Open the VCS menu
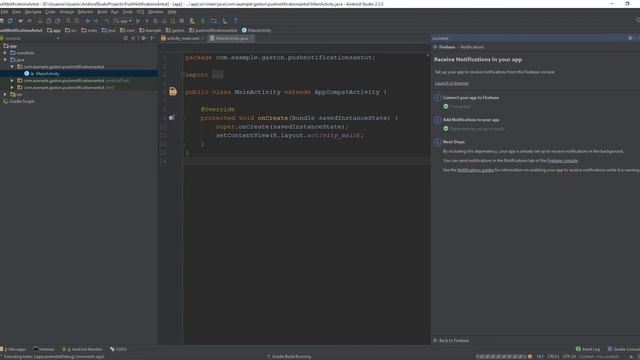 (140, 12)
